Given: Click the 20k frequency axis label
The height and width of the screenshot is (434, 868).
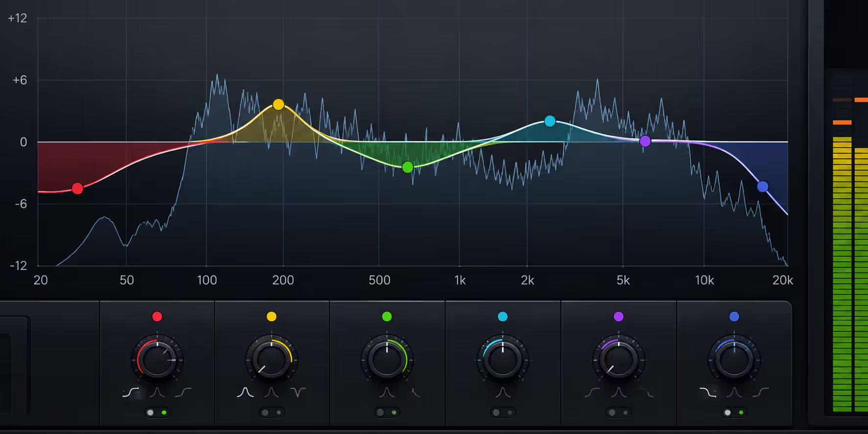Looking at the screenshot, I should point(782,280).
